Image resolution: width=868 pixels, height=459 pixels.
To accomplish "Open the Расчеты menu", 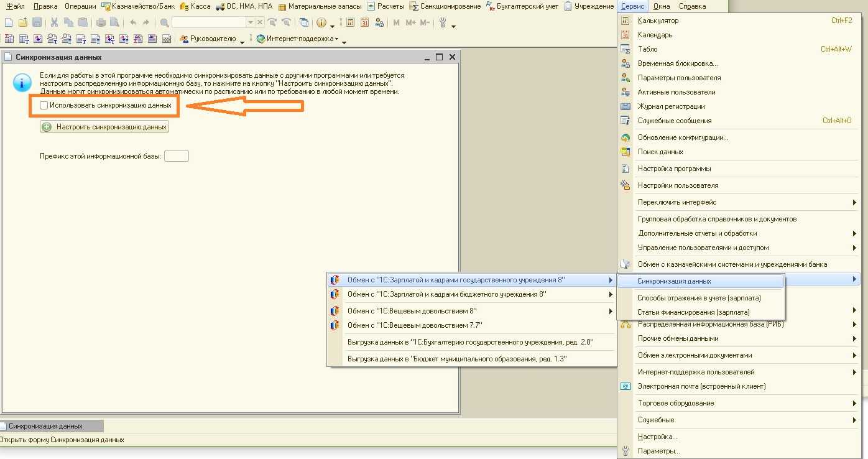I will (x=386, y=6).
